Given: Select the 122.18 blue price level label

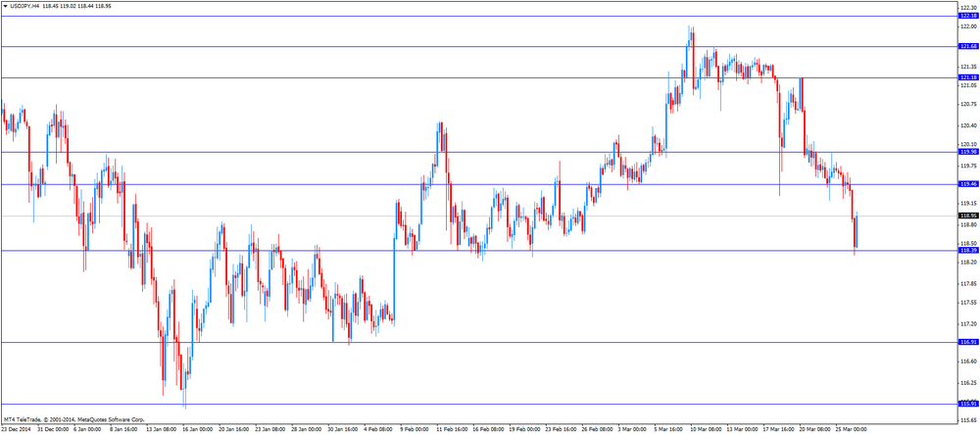Looking at the screenshot, I should (x=969, y=17).
